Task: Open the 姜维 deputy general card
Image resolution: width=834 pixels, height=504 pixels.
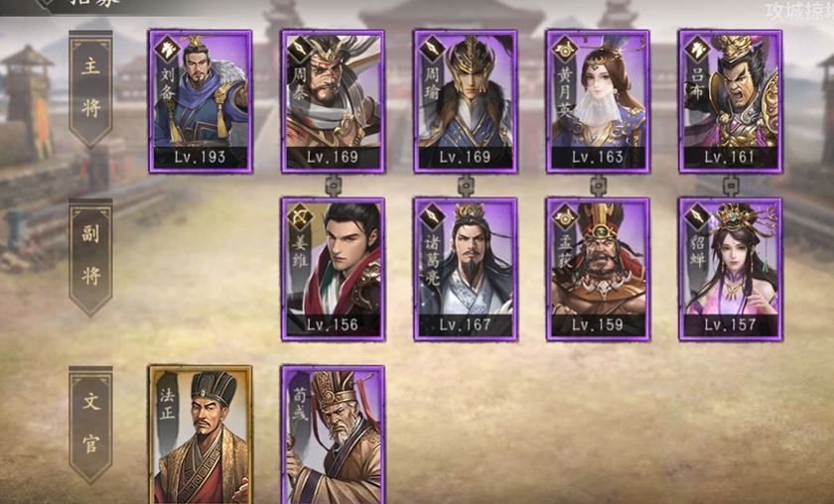Action: pyautogui.click(x=333, y=269)
